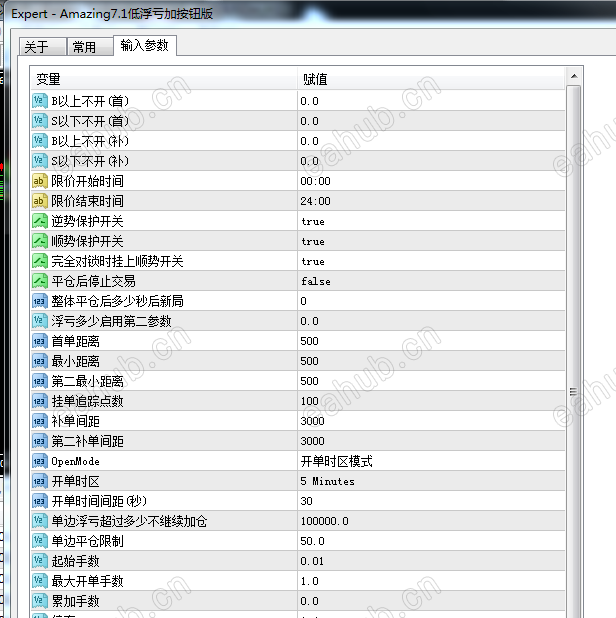Click the integer icon for 首单距离
The width and height of the screenshot is (616, 618).
point(39,341)
